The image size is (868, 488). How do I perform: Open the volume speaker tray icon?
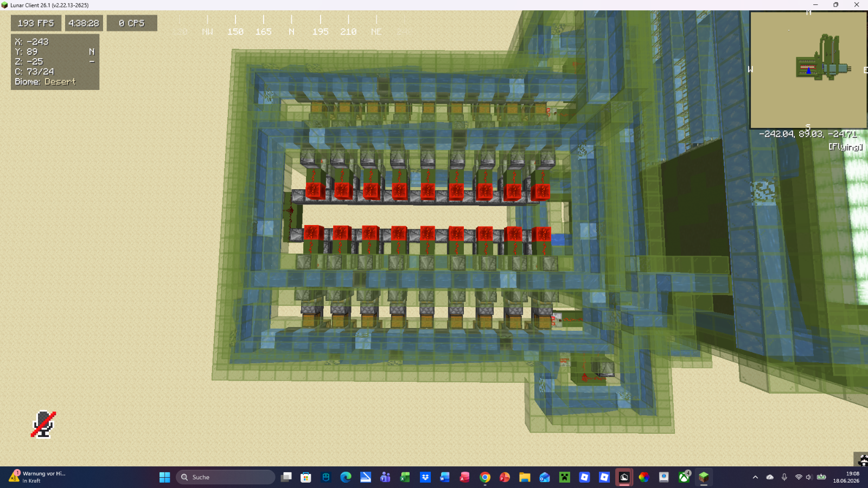pyautogui.click(x=809, y=477)
